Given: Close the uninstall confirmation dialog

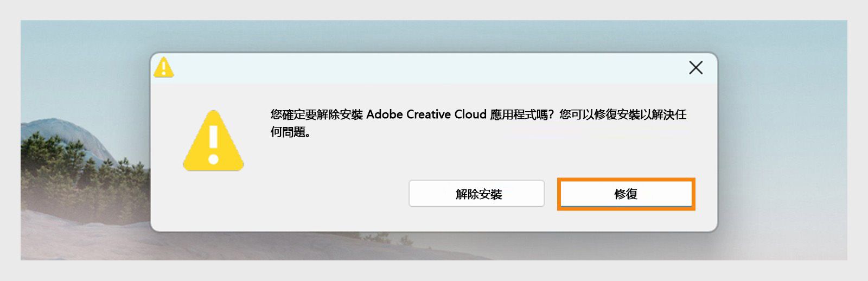Looking at the screenshot, I should pyautogui.click(x=695, y=68).
